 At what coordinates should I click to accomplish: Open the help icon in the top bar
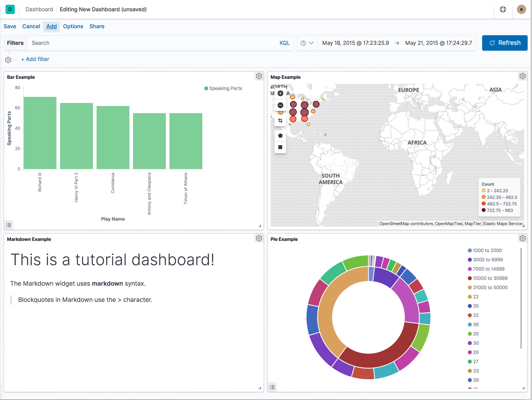tap(503, 9)
